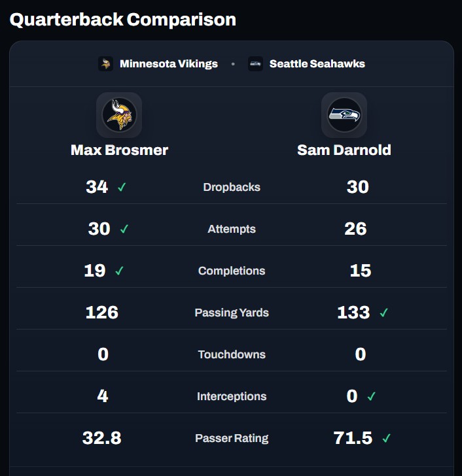Screen dimensions: 462x476
Task: Open the Minnesota Vikings team link
Action: click(168, 64)
